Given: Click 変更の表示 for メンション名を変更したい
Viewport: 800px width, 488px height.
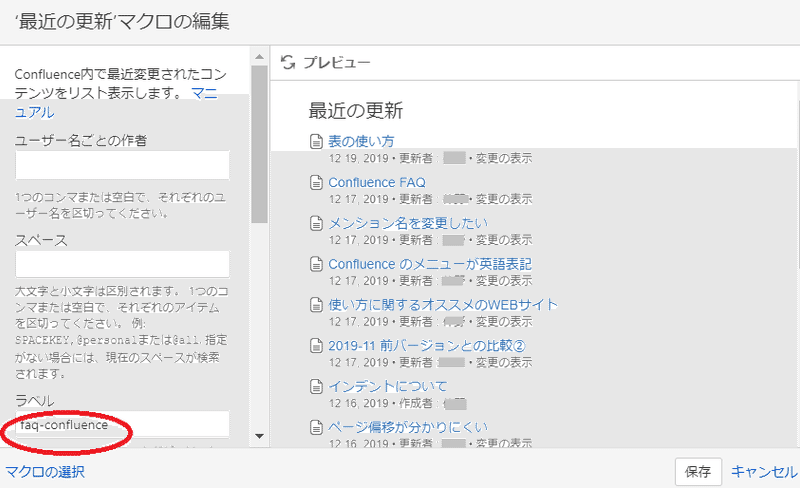Looking at the screenshot, I should click(x=504, y=240).
